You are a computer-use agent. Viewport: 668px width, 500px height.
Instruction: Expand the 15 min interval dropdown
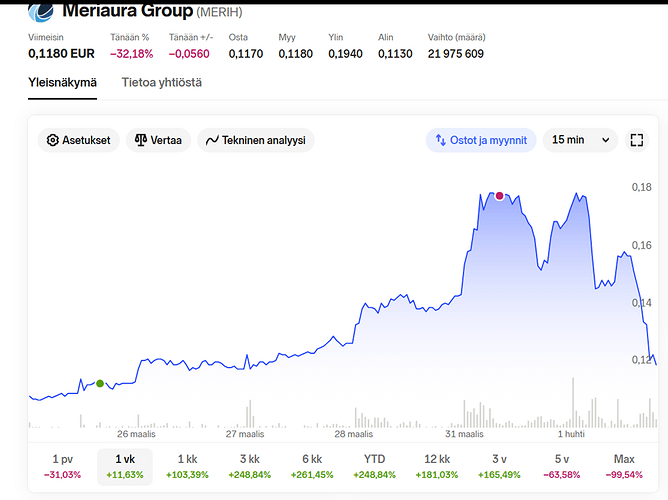click(x=580, y=140)
